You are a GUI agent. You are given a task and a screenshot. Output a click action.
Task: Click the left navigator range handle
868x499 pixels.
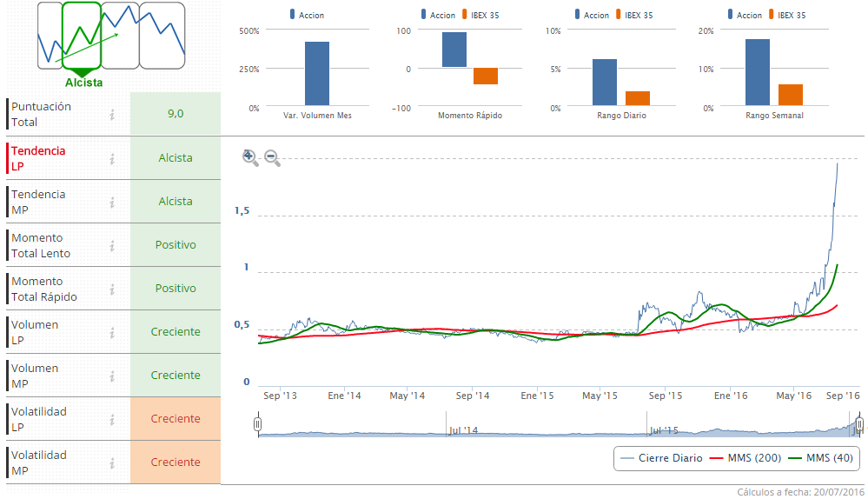257,424
